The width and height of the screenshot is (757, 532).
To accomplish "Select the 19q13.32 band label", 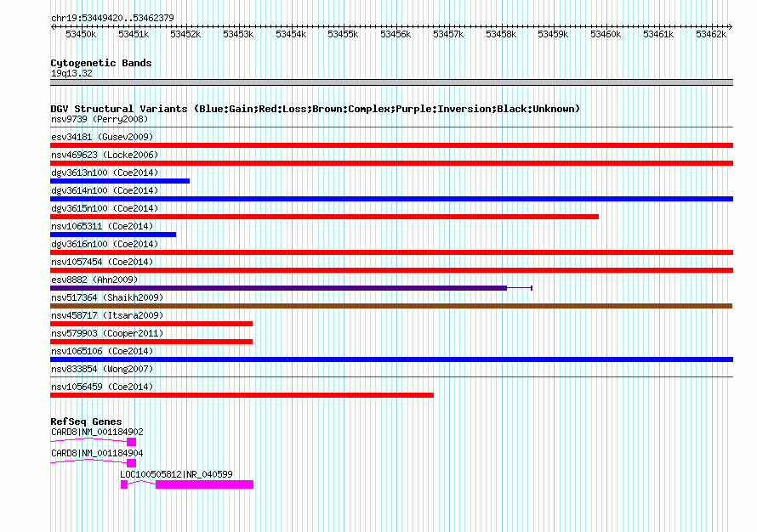I will tap(71, 73).
